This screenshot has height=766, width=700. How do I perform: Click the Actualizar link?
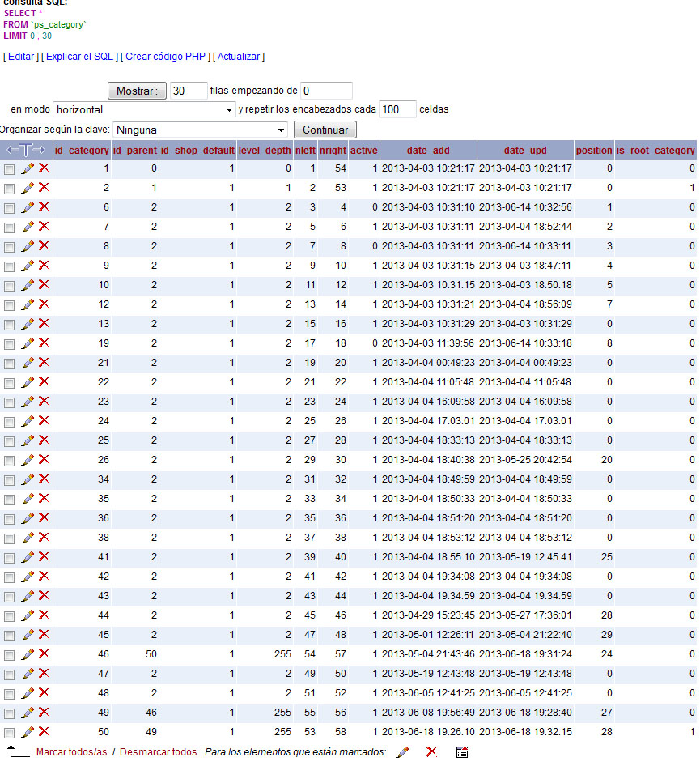[x=239, y=57]
